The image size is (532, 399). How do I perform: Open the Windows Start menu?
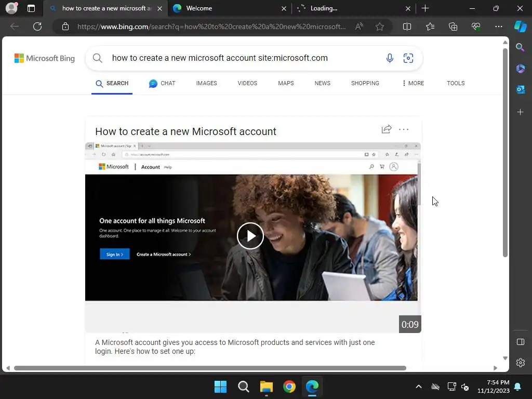pyautogui.click(x=220, y=387)
